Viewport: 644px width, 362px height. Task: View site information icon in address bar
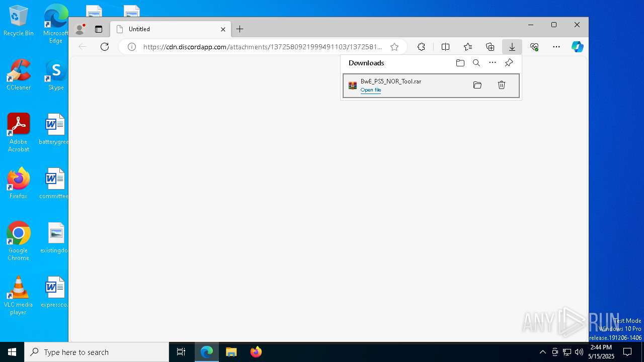point(132,47)
